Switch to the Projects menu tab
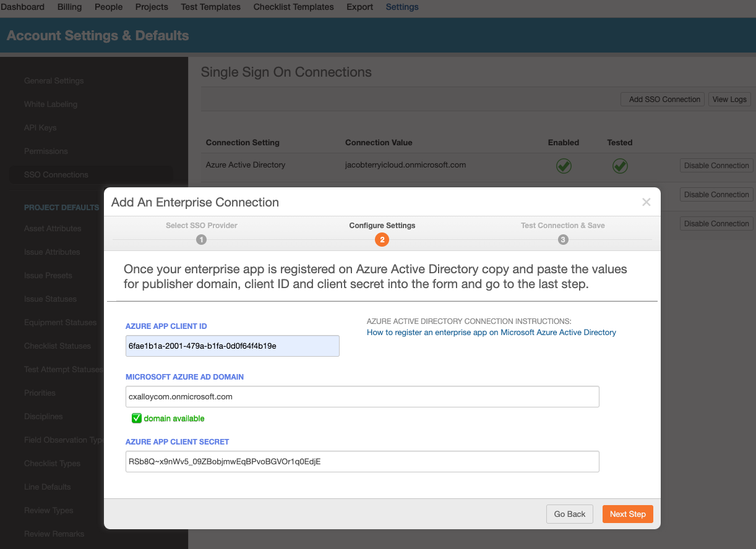This screenshot has width=756, height=549. (x=152, y=7)
